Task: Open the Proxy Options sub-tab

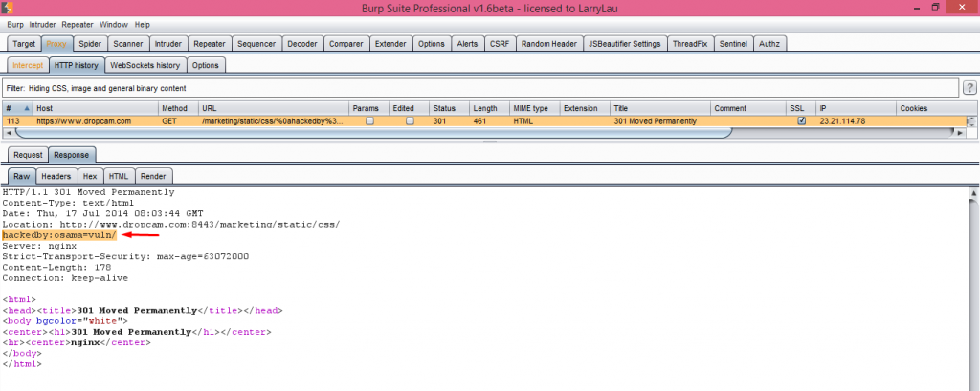Action: 206,65
